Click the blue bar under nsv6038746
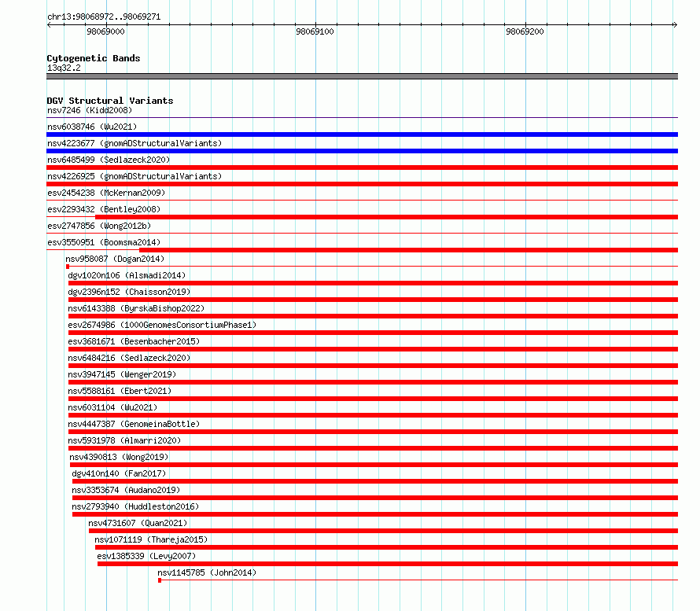The height and width of the screenshot is (611, 700). point(362,134)
